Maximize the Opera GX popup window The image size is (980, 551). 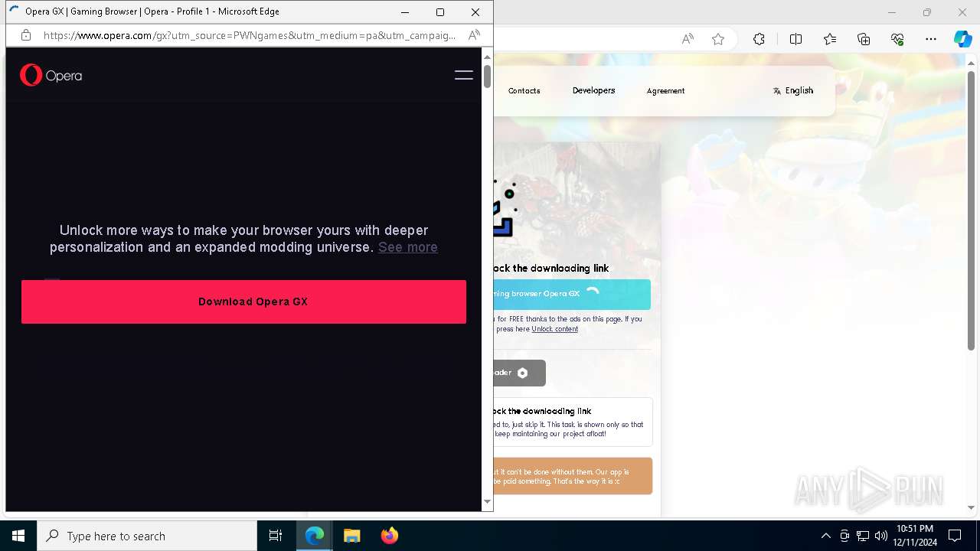click(440, 12)
